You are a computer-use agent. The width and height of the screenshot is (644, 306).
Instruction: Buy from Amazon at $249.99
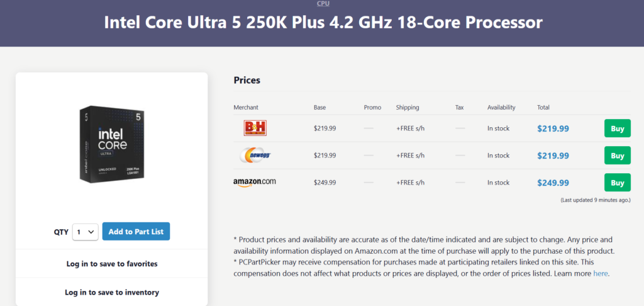(617, 183)
